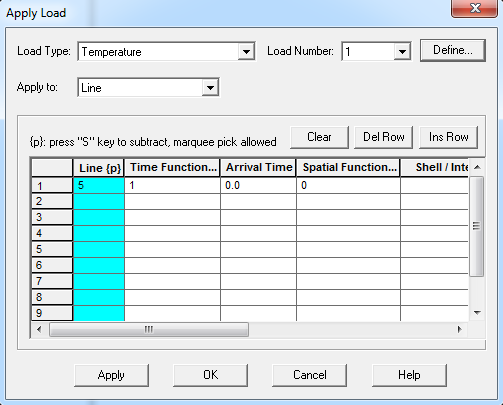This screenshot has height=405, width=503.
Task: Click the Apply button
Action: pyautogui.click(x=111, y=375)
